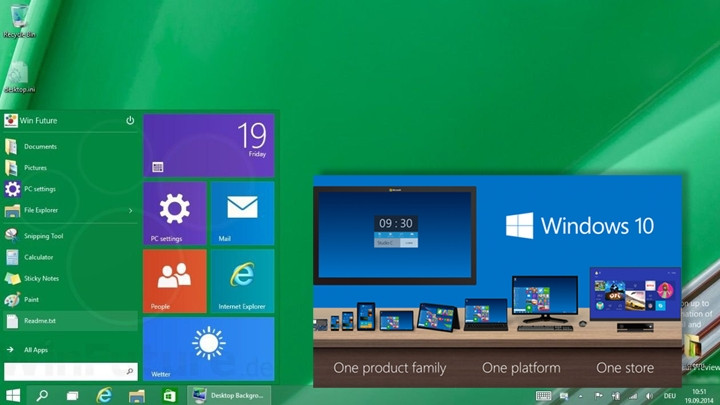
Task: Open the Calendar live tile showing 19
Action: (209, 146)
